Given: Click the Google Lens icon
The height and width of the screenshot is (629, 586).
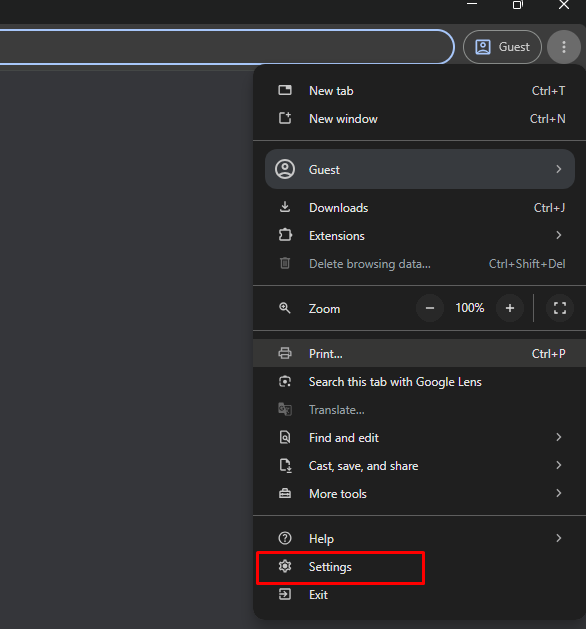Looking at the screenshot, I should 285,381.
